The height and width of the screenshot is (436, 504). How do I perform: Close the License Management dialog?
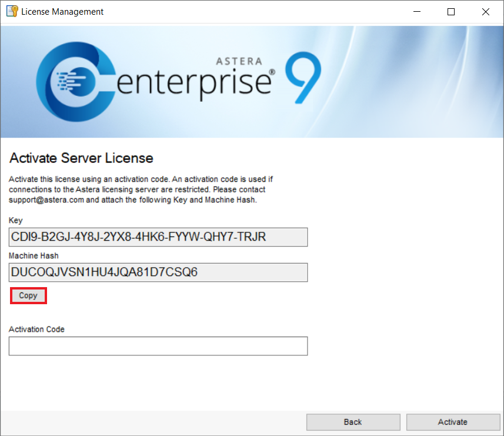(486, 12)
